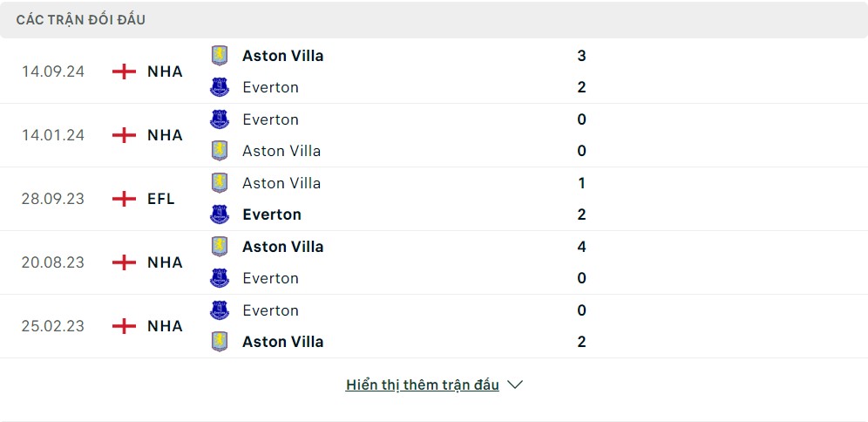The image size is (868, 422).
Task: Click score 4 for Aston Villa
Action: coord(581,247)
